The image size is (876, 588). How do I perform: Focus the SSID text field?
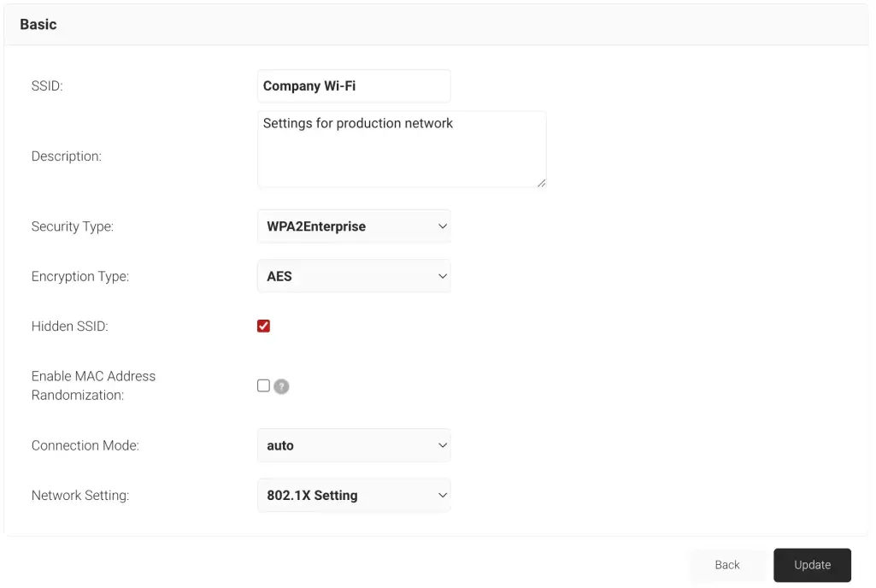click(353, 86)
